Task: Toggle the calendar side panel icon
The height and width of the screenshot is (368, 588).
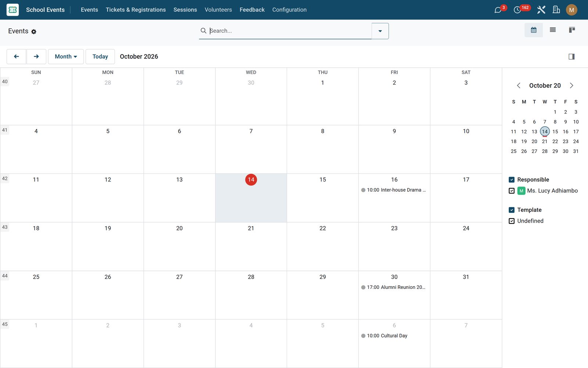Action: coord(571,57)
